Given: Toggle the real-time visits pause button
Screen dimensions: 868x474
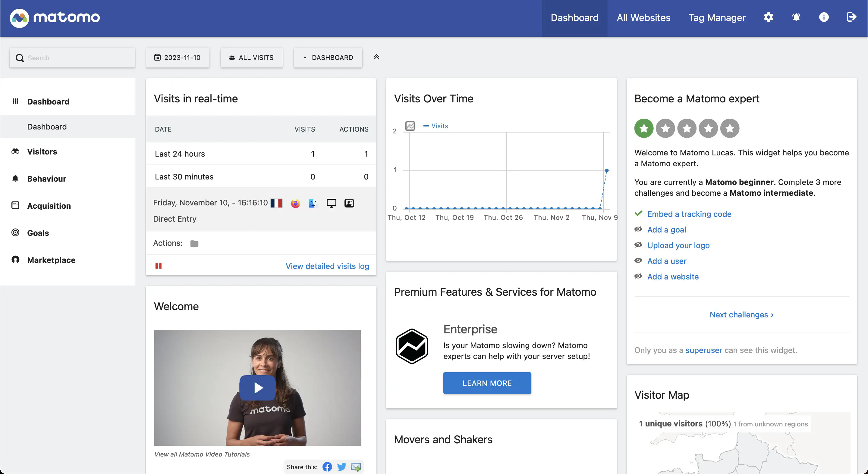Looking at the screenshot, I should 158,266.
